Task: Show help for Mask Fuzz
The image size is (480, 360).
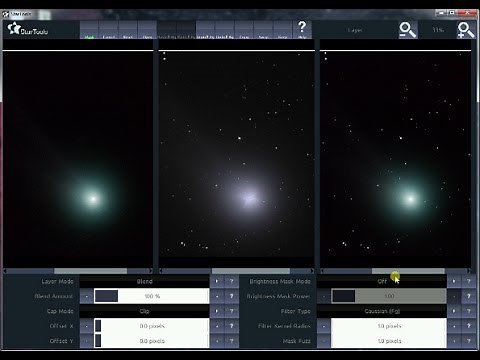Action: click(x=468, y=341)
